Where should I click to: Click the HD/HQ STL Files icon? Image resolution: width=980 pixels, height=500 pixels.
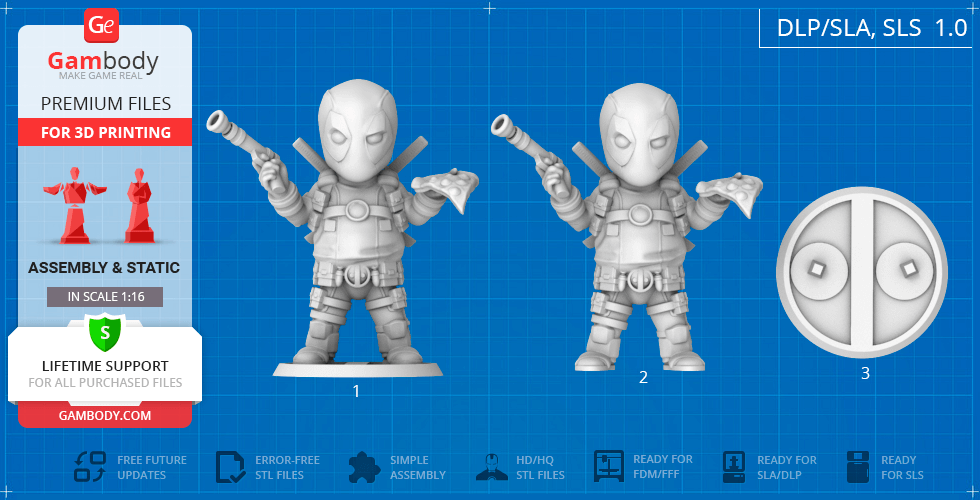pyautogui.click(x=491, y=467)
